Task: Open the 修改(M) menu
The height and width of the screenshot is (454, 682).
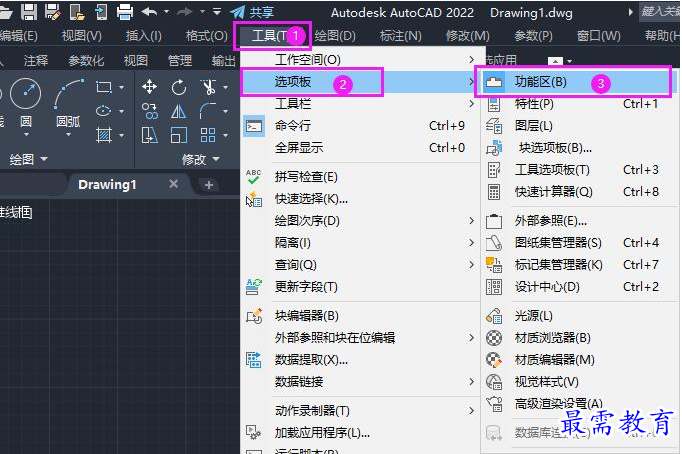Action: coord(468,36)
